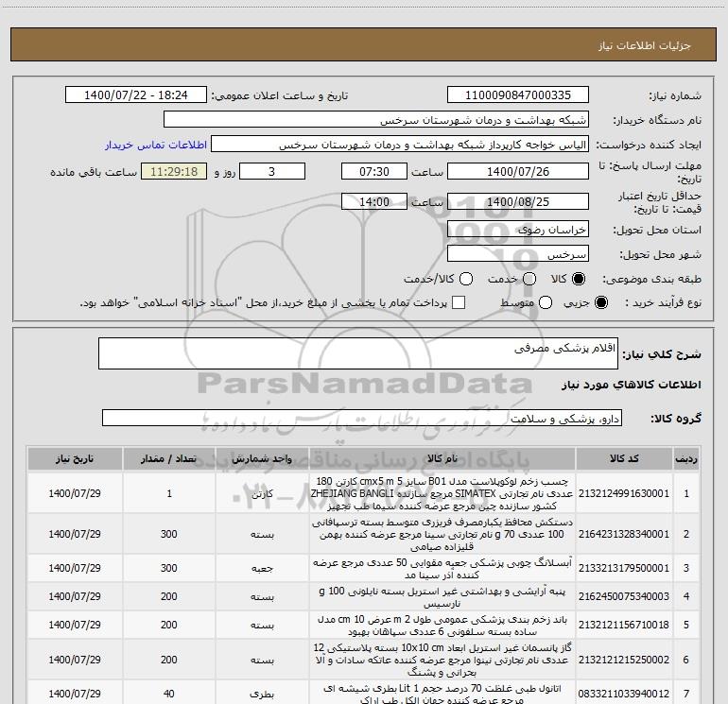This screenshot has width=728, height=704.
Task: Click the چسب زخم لوکوپلاست item name
Action: tap(442, 493)
